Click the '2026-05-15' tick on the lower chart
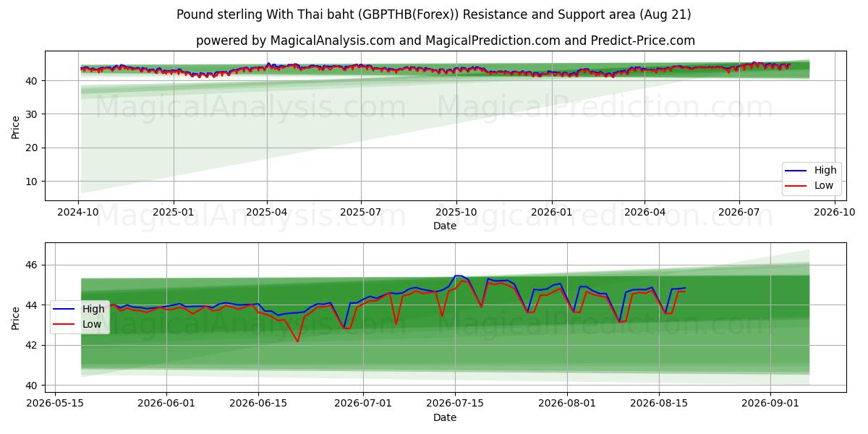 click(x=55, y=404)
